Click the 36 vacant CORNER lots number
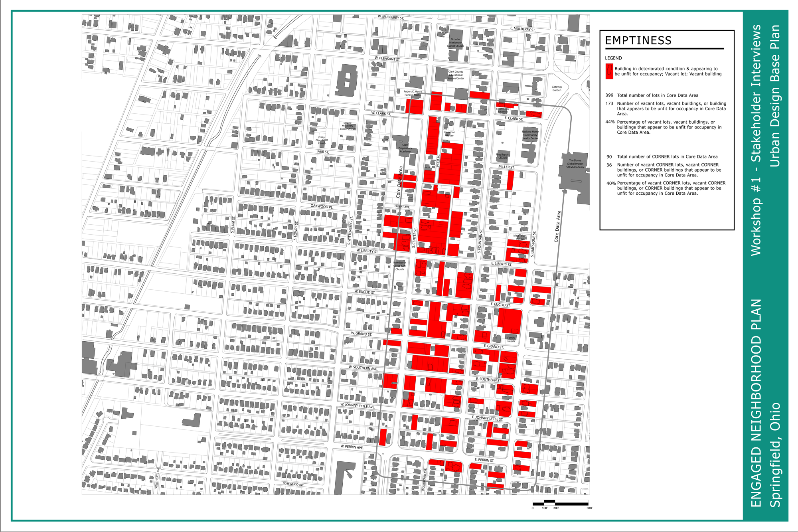Screen dimensions: 798x532 (x=609, y=165)
